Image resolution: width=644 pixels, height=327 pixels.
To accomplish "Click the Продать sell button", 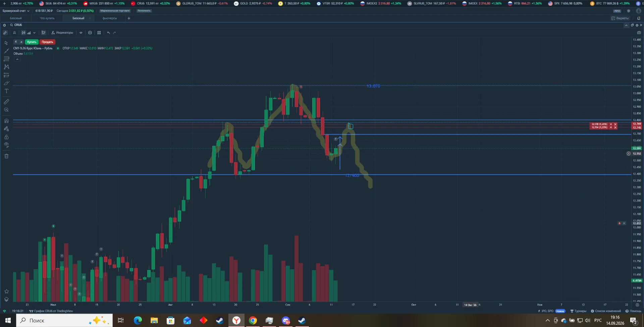I will (47, 42).
